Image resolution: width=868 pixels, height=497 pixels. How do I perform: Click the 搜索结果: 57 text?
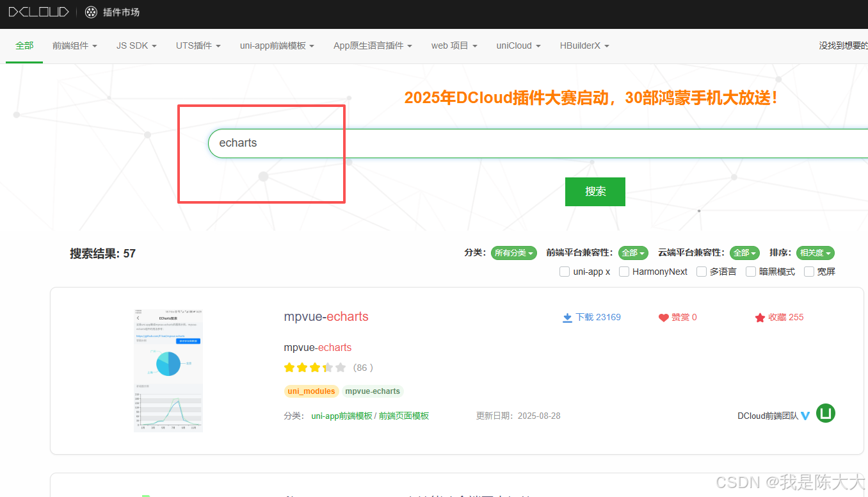102,254
